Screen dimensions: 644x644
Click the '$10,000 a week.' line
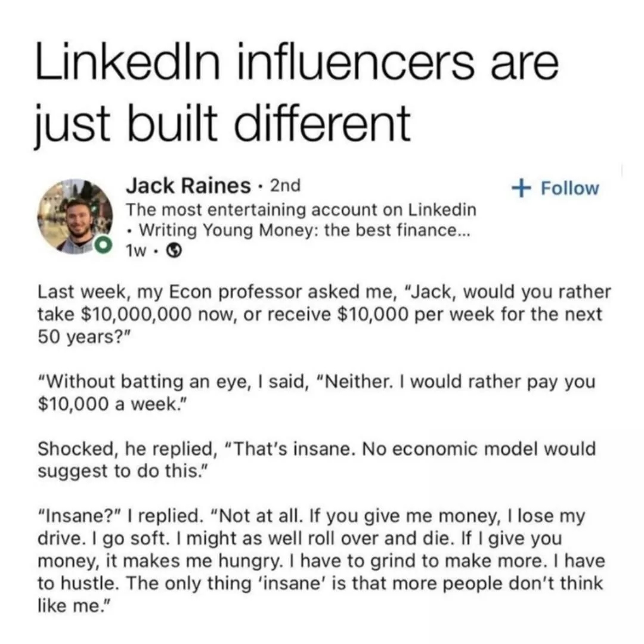(x=113, y=404)
